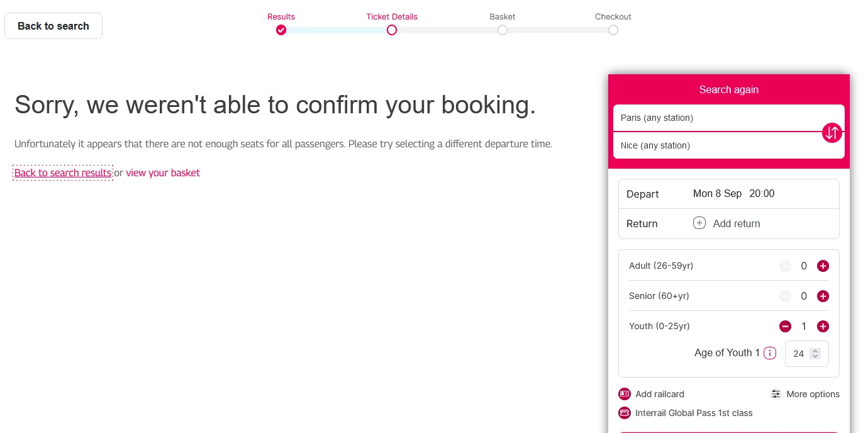Change the Age of Youth 1 spinner
This screenshot has height=433, width=868.
(x=815, y=354)
